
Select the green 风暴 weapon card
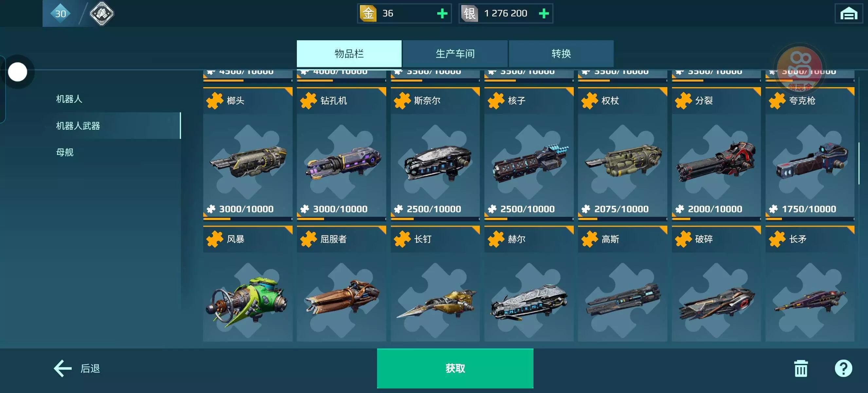(248, 284)
